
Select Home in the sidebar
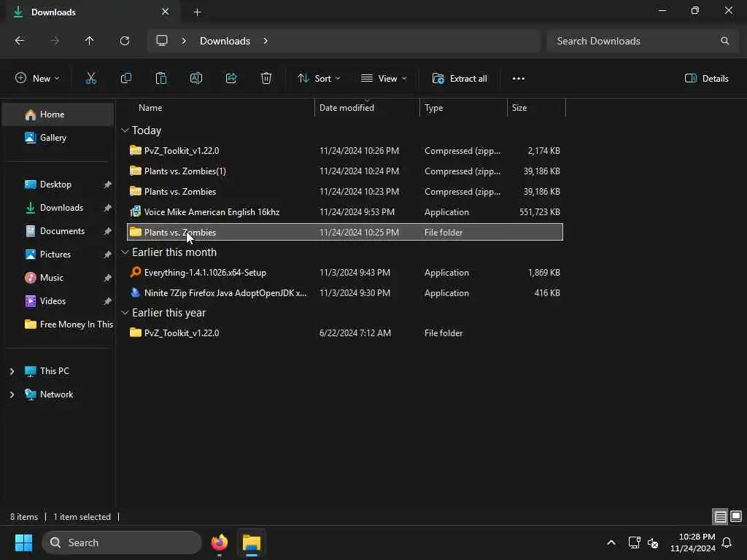[x=58, y=114]
